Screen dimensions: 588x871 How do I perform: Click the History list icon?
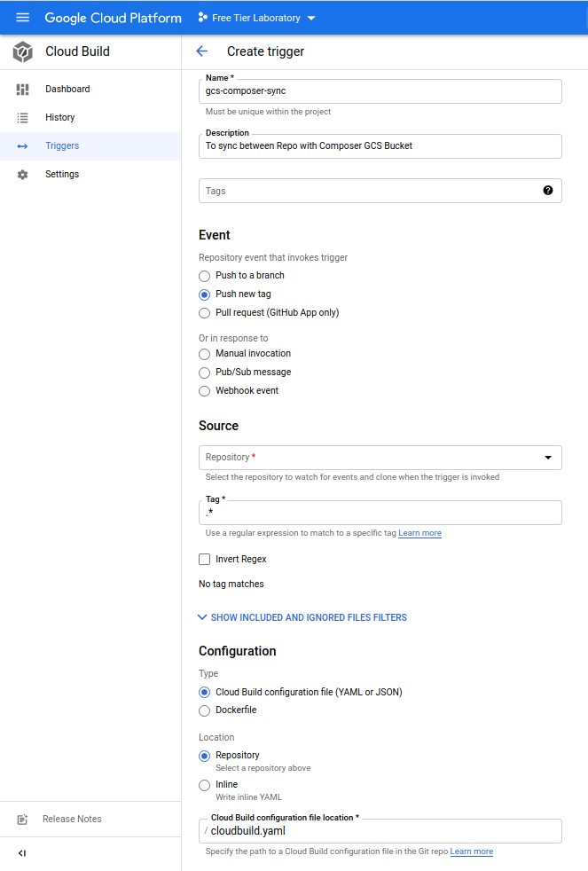coord(23,118)
